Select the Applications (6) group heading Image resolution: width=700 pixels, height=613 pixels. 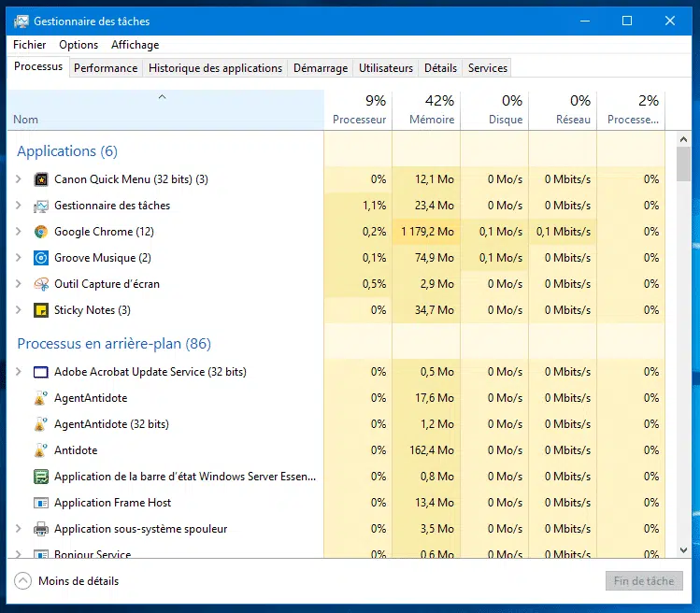click(67, 151)
